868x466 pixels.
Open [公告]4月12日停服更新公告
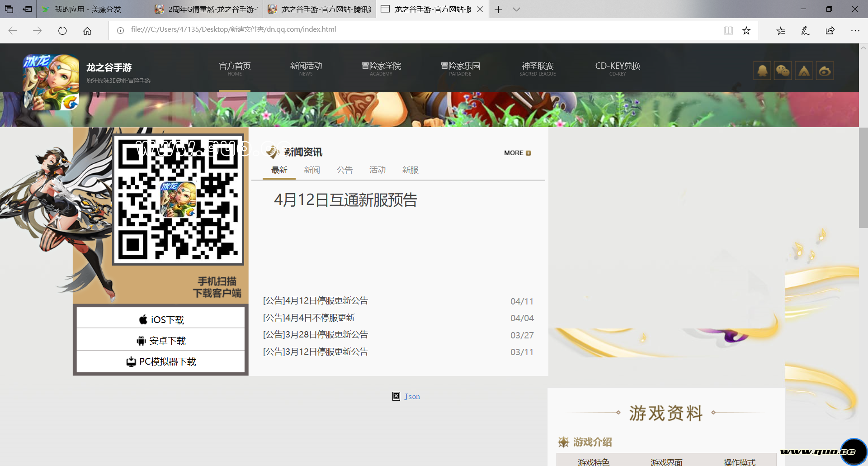point(316,300)
